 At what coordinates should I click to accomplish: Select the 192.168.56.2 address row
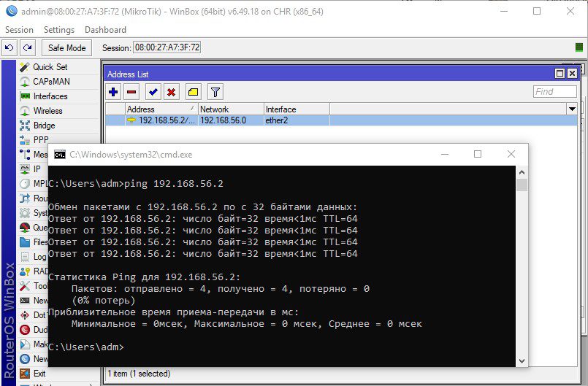(341, 120)
